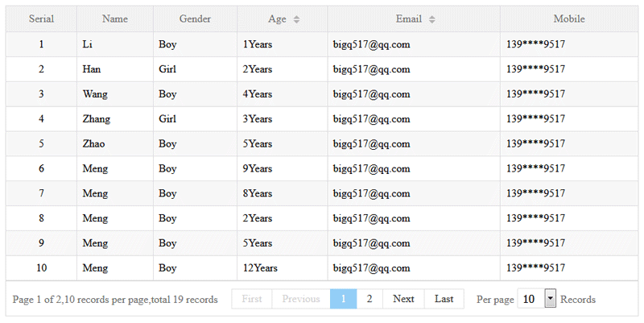Click the Serial column header
Viewport: 644px width, 323px height.
click(x=41, y=19)
